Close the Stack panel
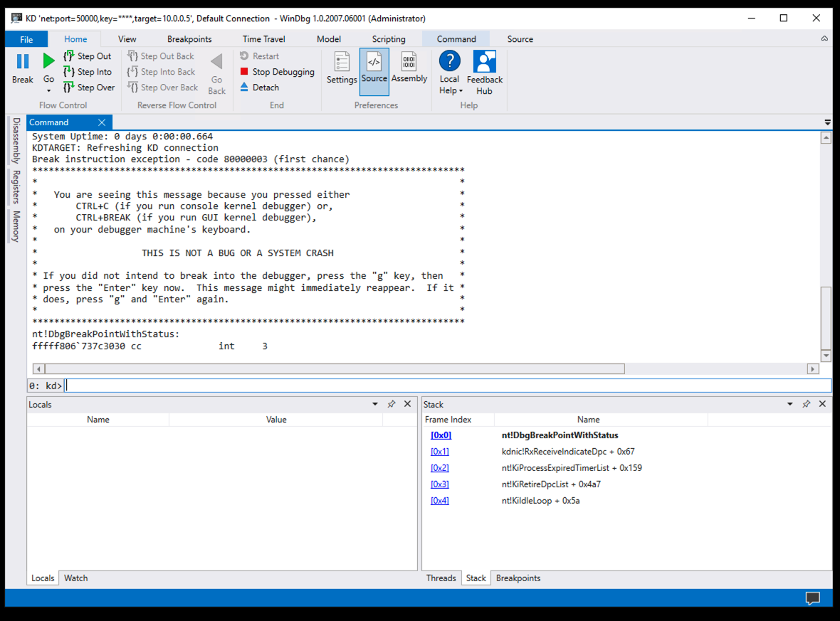The image size is (840, 621). click(x=822, y=404)
